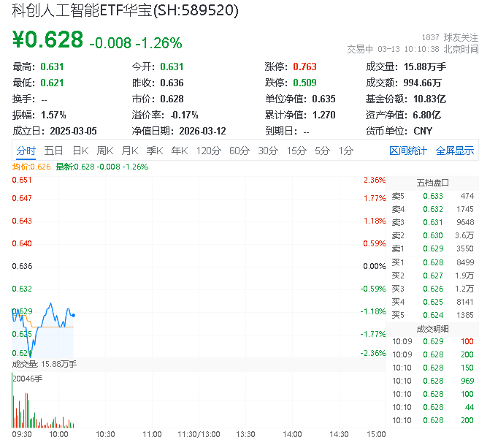Open the 季K quarterly tab
479x448 pixels.
point(154,151)
